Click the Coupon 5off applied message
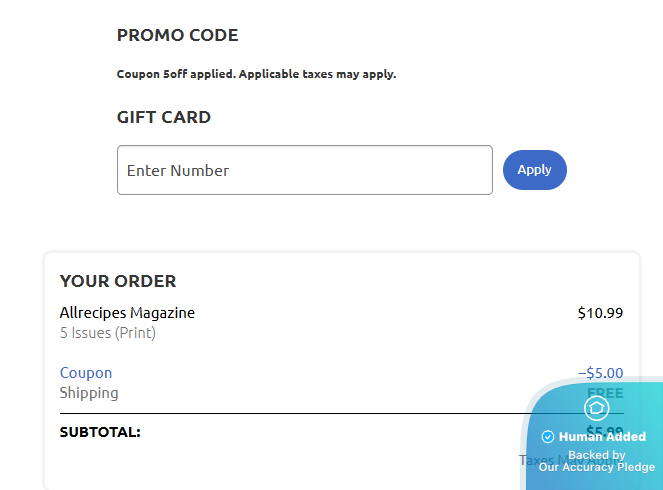 tap(256, 74)
